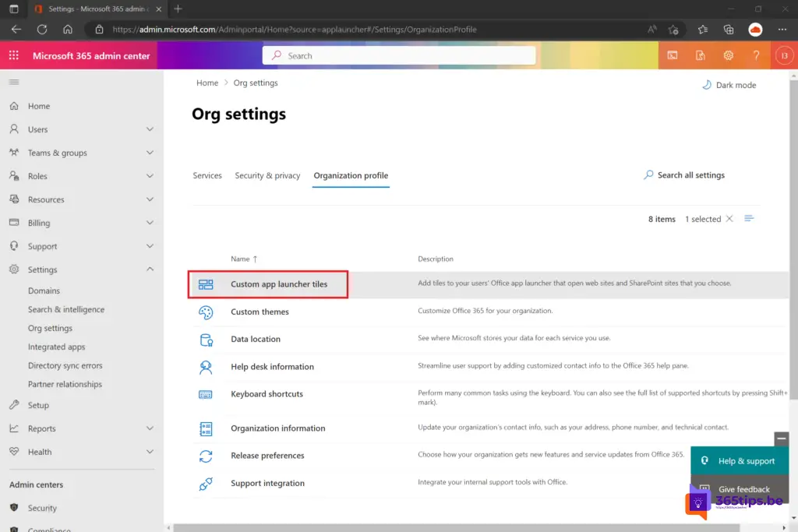
Task: Click the Resources icon in sidebar
Action: (x=14, y=199)
